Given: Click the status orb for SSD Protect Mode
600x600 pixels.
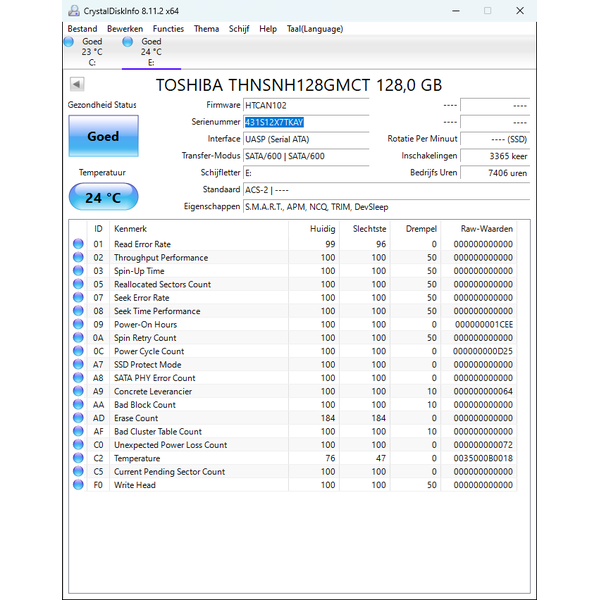Looking at the screenshot, I should 78,364.
